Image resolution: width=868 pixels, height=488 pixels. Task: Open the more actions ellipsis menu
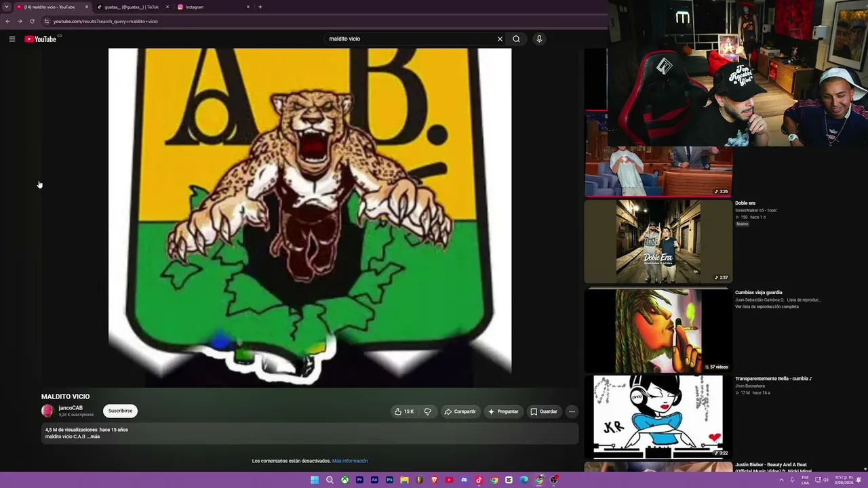tap(572, 411)
